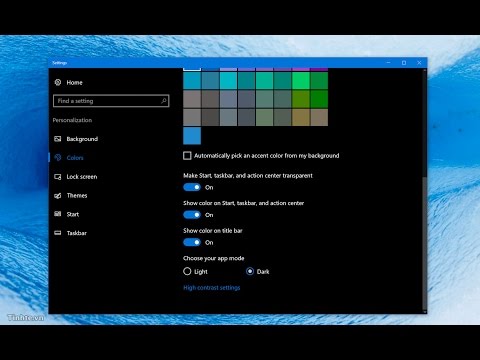
Task: Pick the lone blue custom swatch
Action: pyautogui.click(x=192, y=136)
